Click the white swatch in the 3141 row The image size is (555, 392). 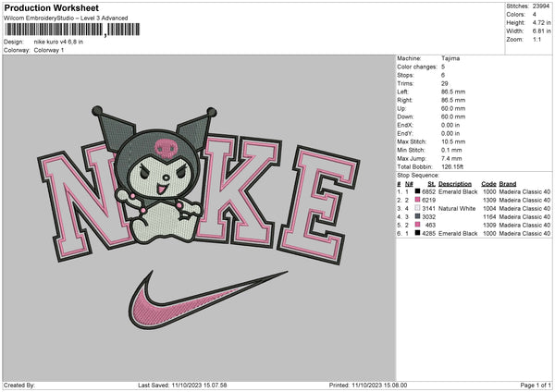click(418, 208)
